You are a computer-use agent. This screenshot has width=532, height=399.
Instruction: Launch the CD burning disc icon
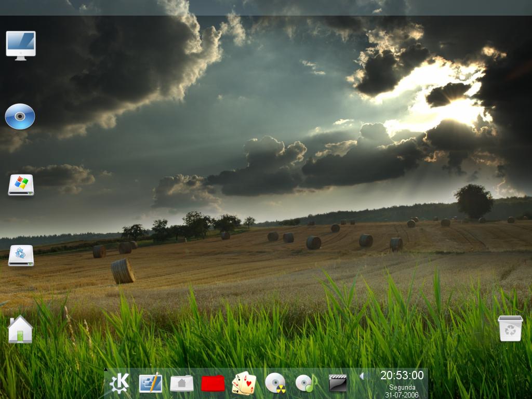tap(275, 383)
